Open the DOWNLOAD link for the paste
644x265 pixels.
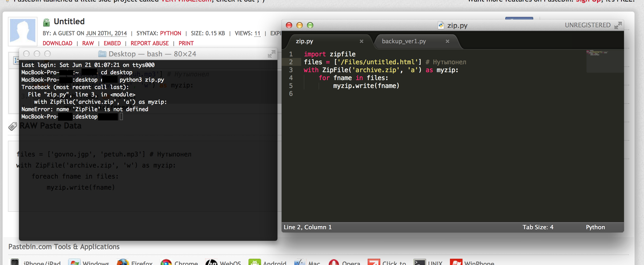pyautogui.click(x=57, y=43)
